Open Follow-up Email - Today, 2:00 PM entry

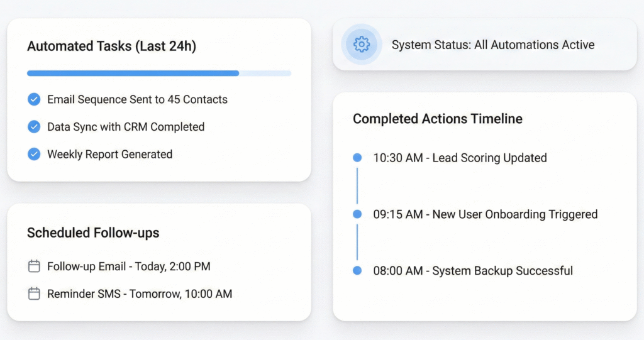(x=129, y=266)
